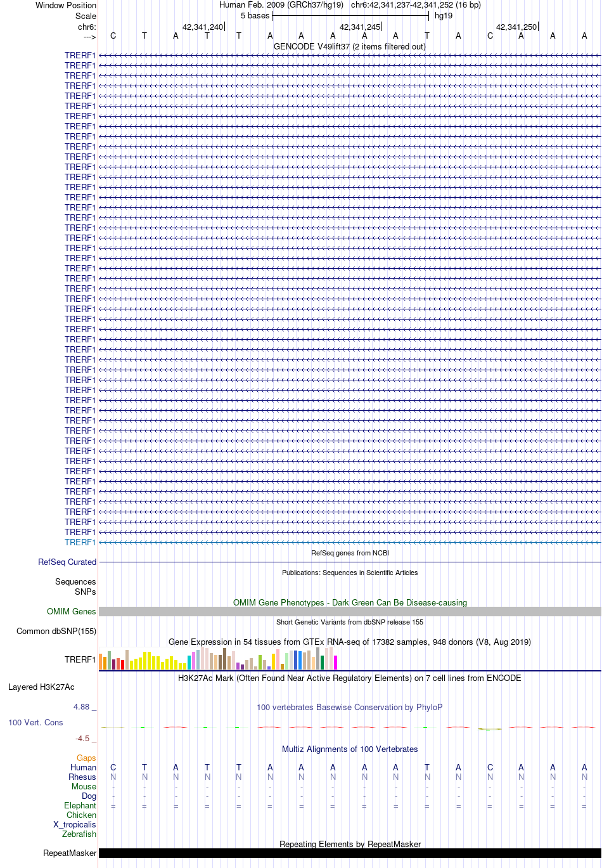Screen dimensions: 602x868
Task: Click the Elephant alignment row label
Action: coord(80,805)
